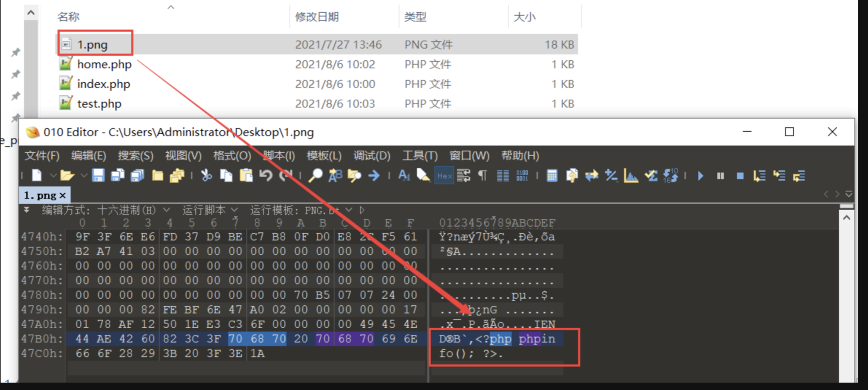Click the Find magnifier icon

tap(315, 176)
